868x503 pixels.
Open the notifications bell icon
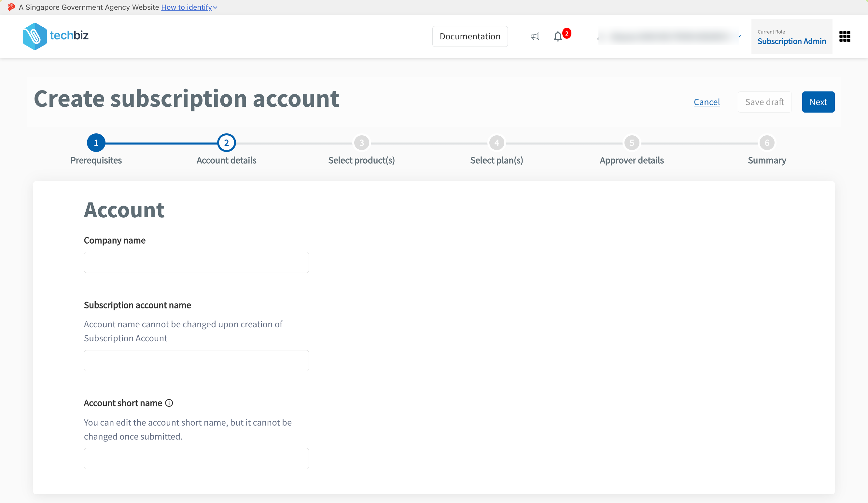pos(558,36)
